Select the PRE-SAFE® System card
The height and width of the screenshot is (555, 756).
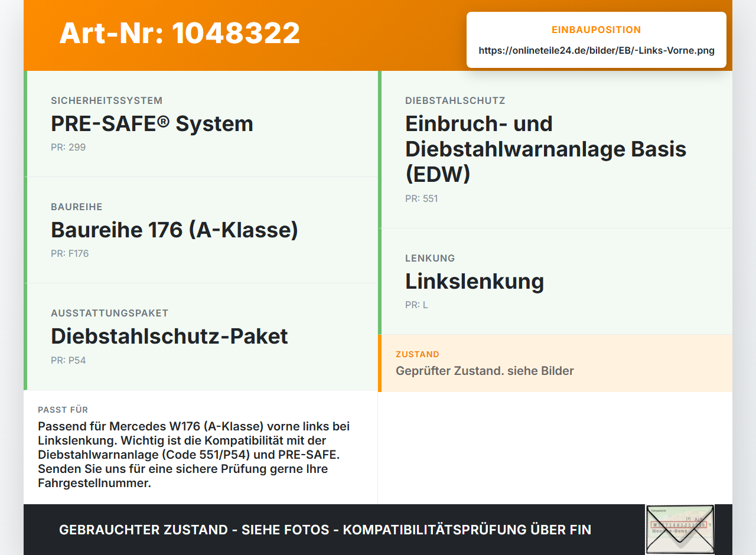coord(201,124)
